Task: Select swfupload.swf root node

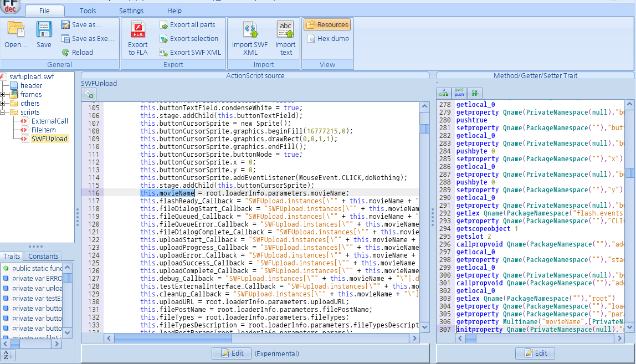Action: click(x=32, y=76)
